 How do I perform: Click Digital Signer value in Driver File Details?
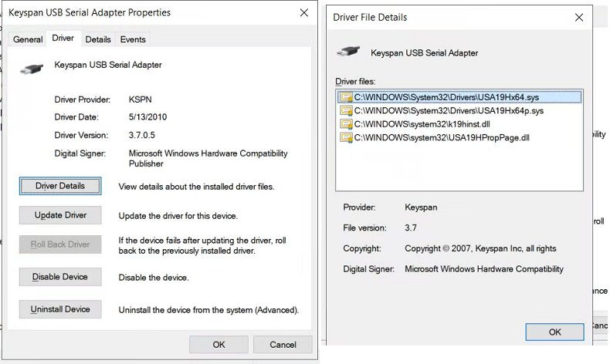484,269
